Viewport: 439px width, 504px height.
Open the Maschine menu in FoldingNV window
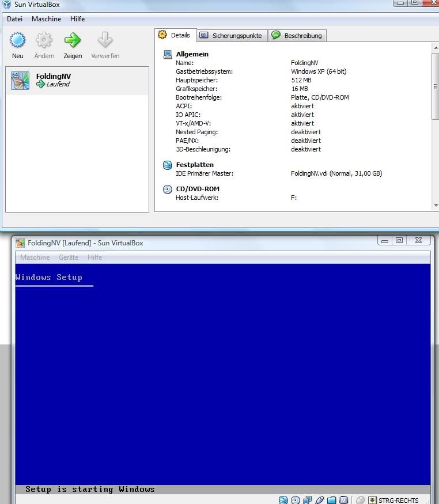(x=35, y=257)
